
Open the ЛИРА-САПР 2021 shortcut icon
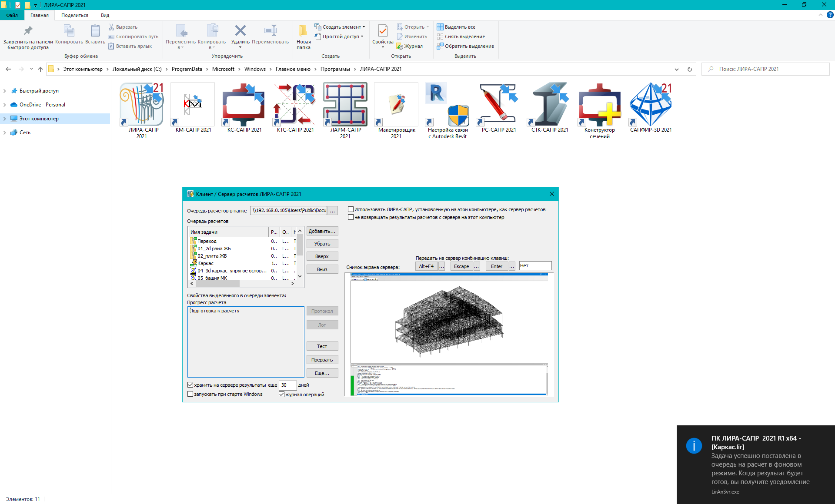(x=142, y=105)
